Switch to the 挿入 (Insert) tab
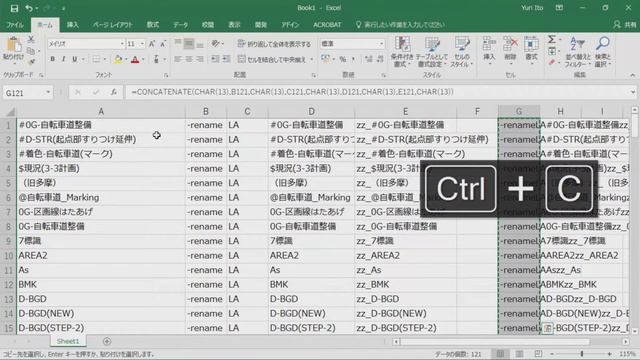Screen dimensions: 640x360 click(73, 25)
